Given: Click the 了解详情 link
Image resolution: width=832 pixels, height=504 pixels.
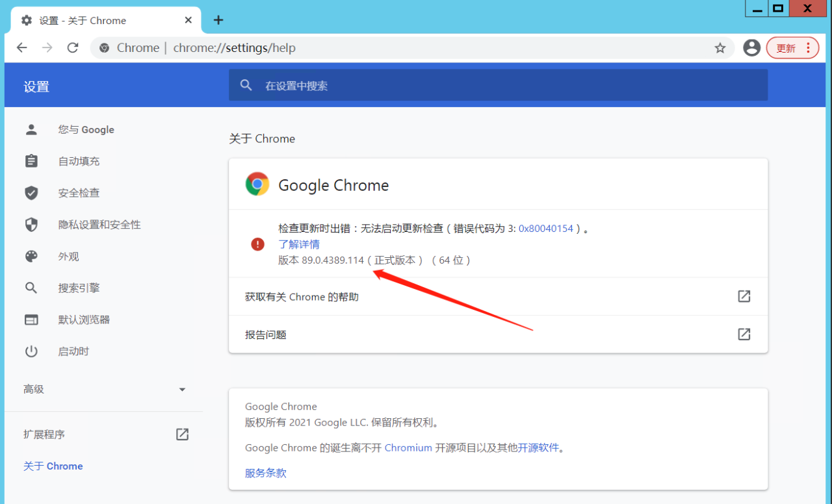Looking at the screenshot, I should point(299,244).
